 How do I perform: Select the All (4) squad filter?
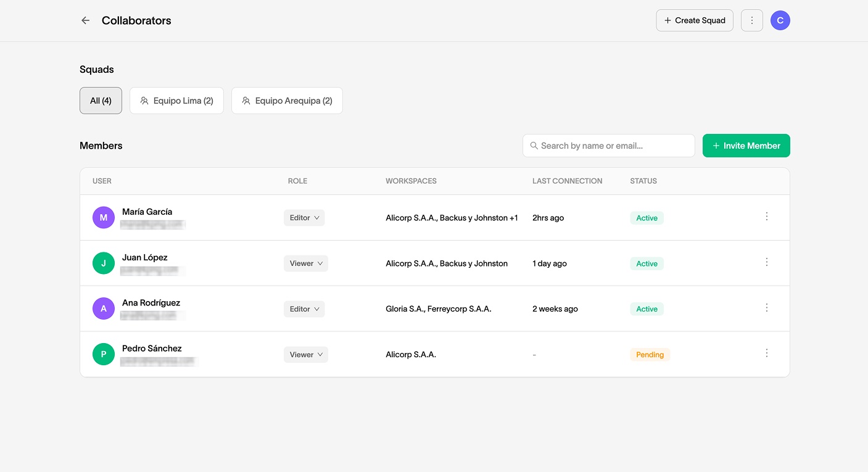[101, 100]
